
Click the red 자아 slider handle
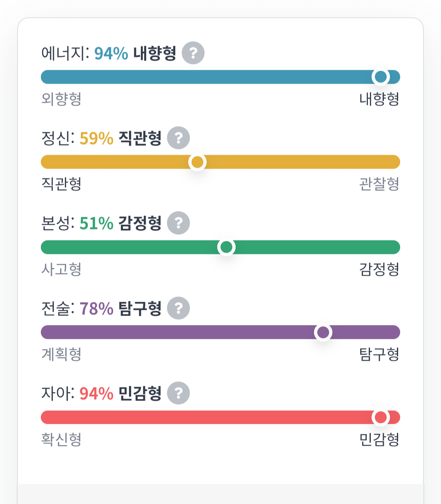381,417
